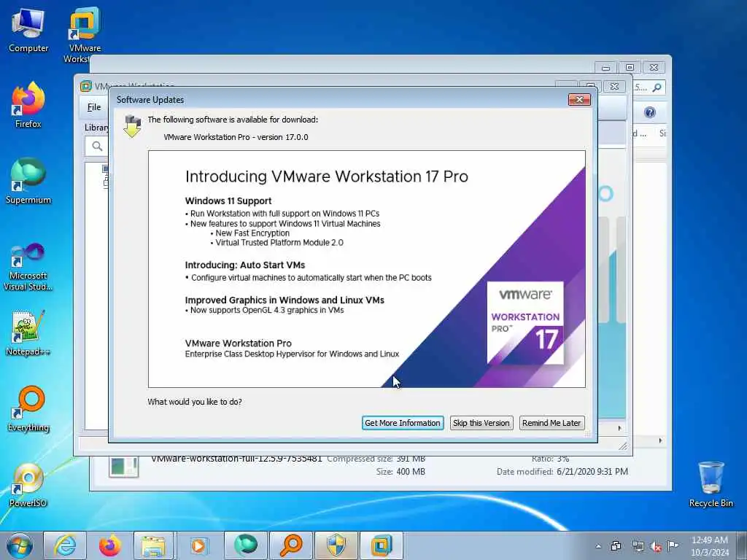The image size is (747, 560).
Task: Open Everything desktop shortcut
Action: (28, 408)
